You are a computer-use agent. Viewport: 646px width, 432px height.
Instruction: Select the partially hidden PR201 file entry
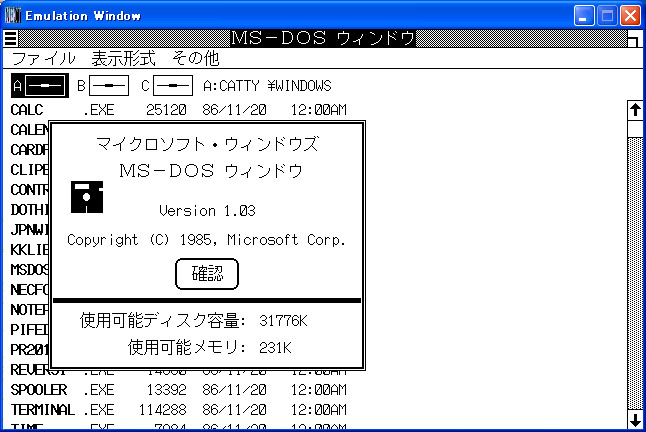click(29, 350)
